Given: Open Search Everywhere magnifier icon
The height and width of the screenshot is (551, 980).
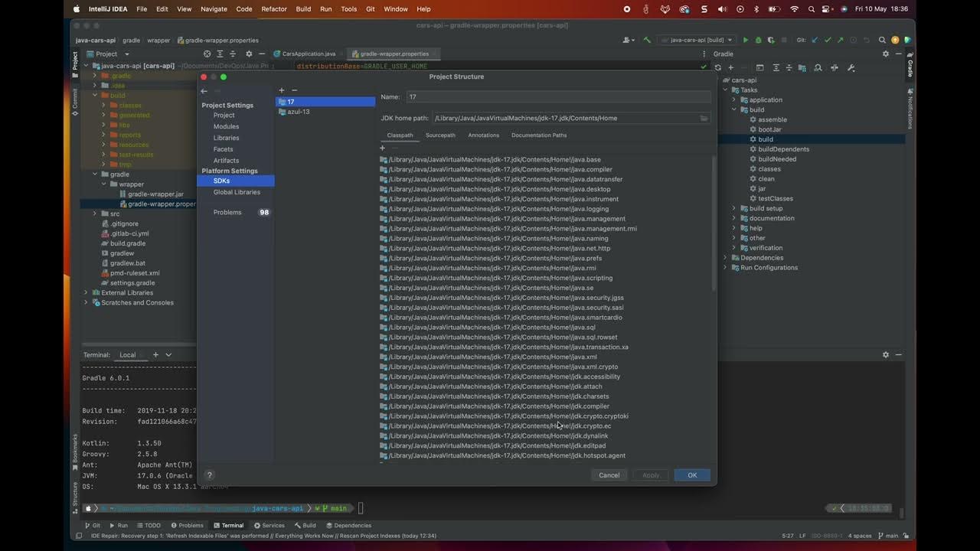Looking at the screenshot, I should click(x=882, y=40).
